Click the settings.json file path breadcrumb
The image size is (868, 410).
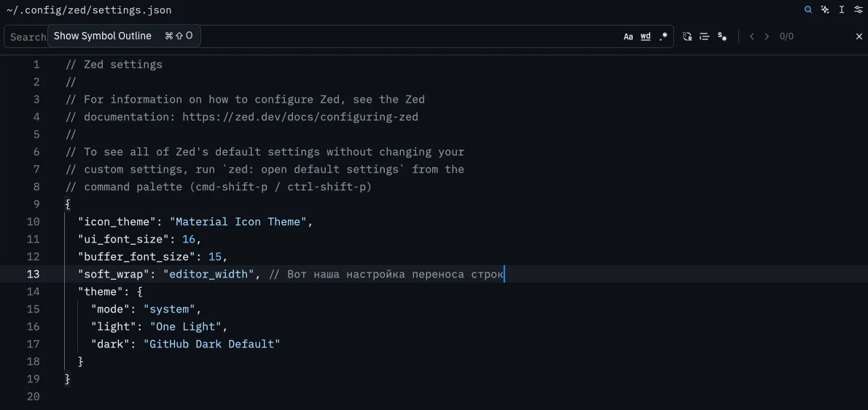point(89,10)
